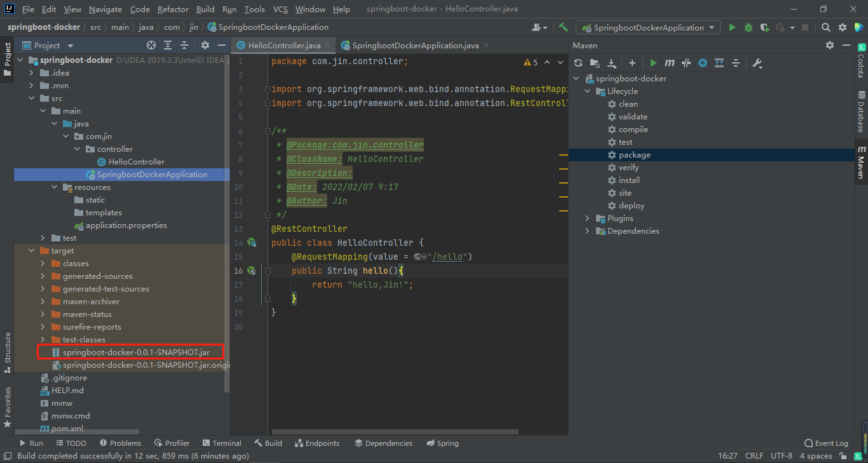Open the VCS menu
The width and height of the screenshot is (868, 463).
pos(280,10)
